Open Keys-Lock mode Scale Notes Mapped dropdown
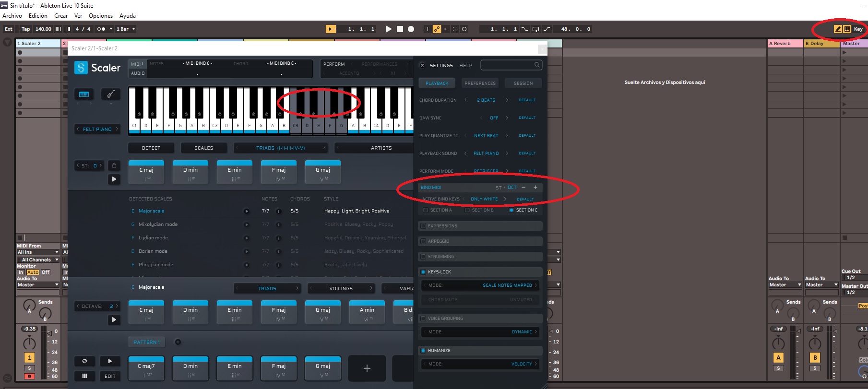 click(x=480, y=285)
